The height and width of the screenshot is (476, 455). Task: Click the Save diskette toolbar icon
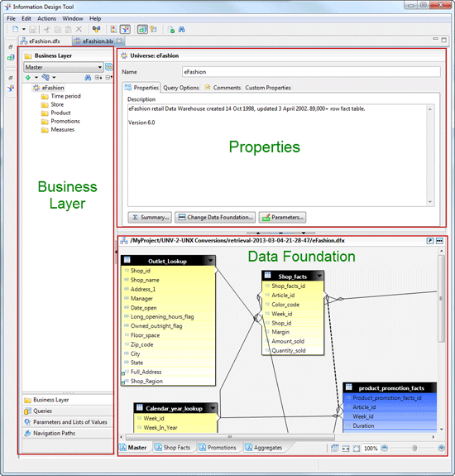[x=33, y=29]
